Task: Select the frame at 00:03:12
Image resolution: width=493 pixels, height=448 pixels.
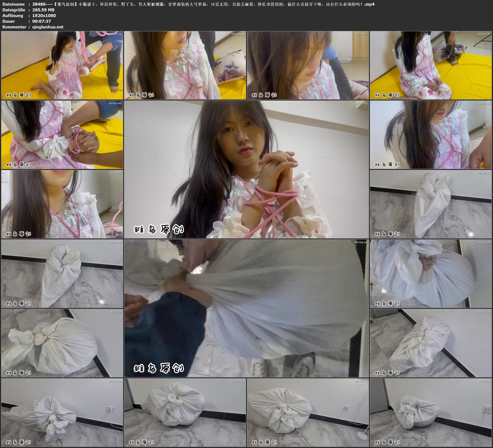Action: (62, 204)
